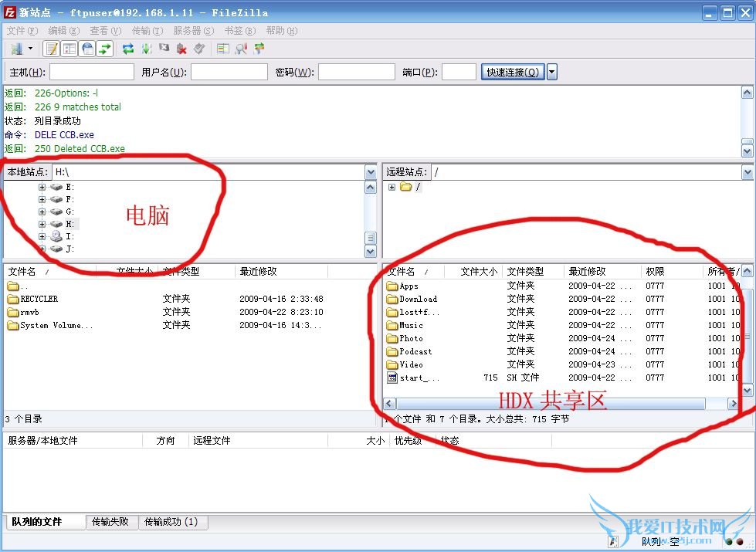Open directory listing filters icon
Viewport: 756px width, 552px height.
[222, 49]
